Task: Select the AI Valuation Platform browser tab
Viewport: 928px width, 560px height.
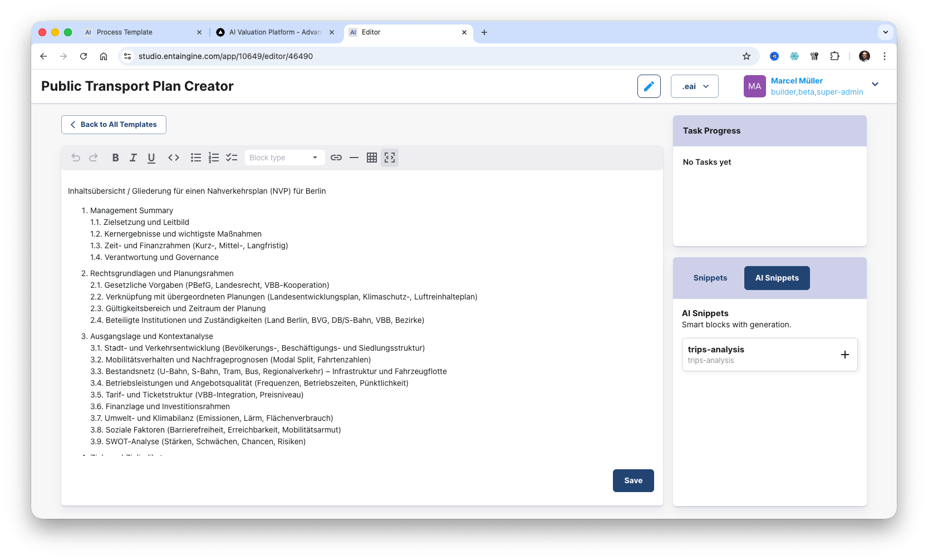Action: 272,32
